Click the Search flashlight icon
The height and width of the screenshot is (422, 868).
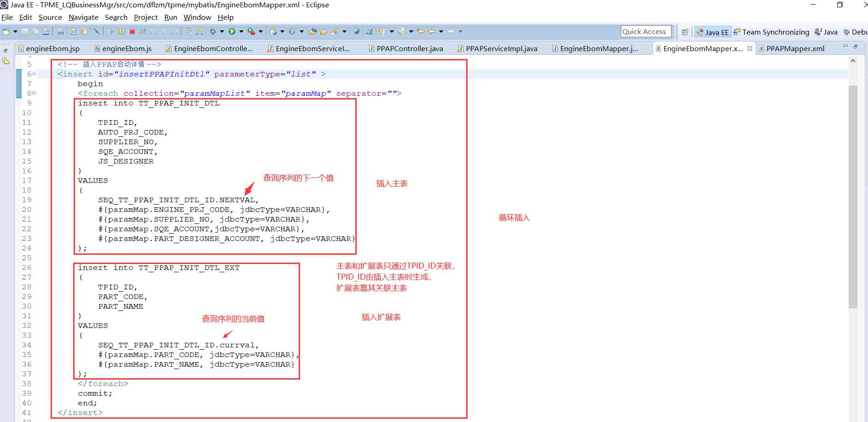click(x=335, y=31)
